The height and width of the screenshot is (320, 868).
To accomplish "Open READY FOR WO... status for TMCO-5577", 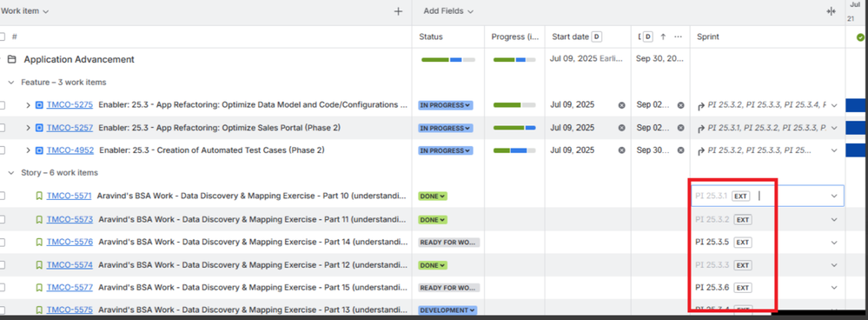I will 449,288.
